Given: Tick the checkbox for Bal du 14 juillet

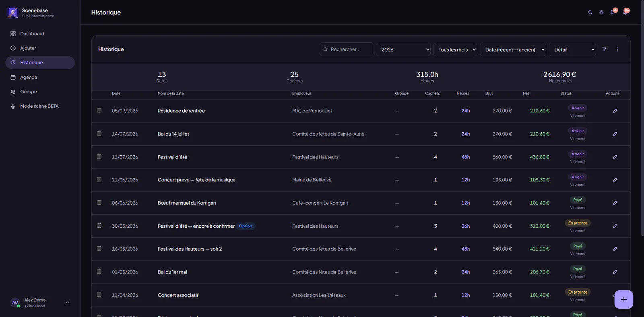Looking at the screenshot, I should [x=99, y=134].
